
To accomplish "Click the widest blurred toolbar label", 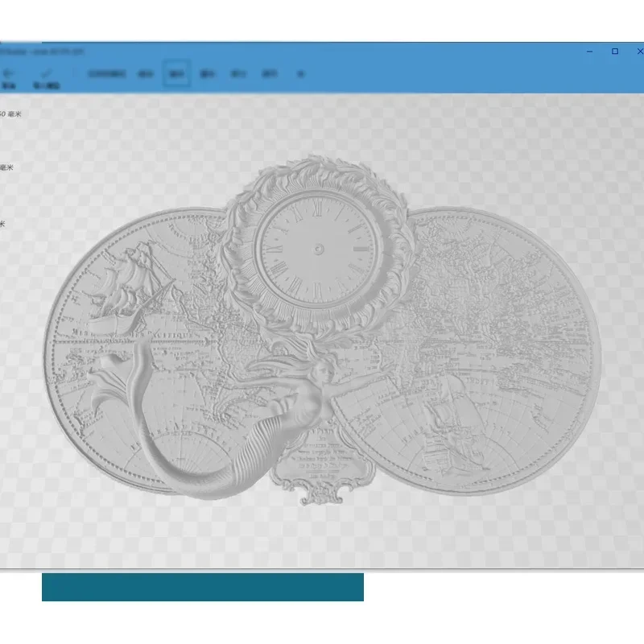I will pyautogui.click(x=107, y=74).
